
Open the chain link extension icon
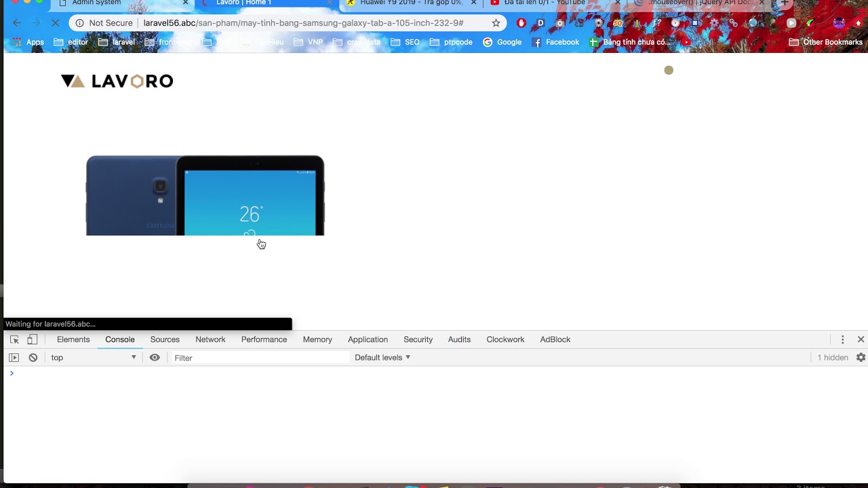[733, 23]
